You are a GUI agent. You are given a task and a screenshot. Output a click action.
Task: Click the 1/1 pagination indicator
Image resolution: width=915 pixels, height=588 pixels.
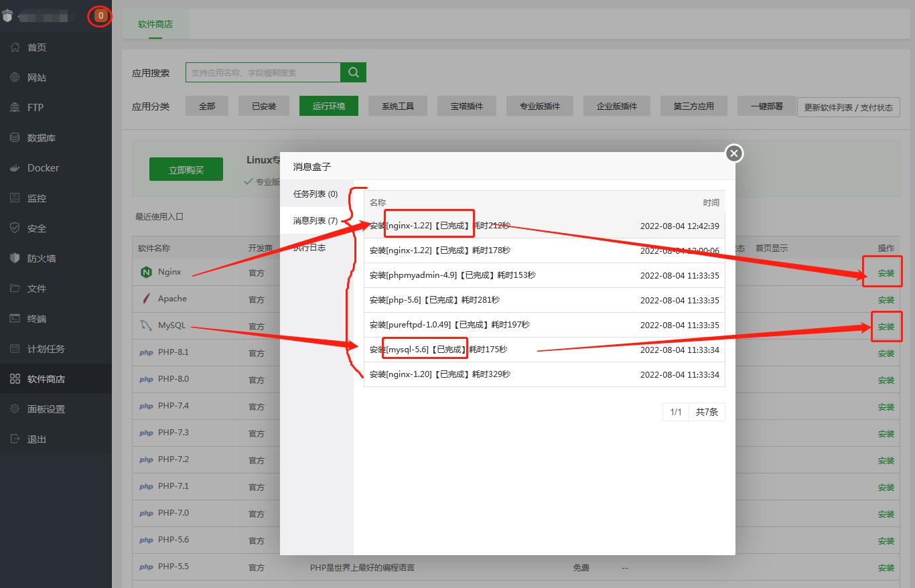[676, 412]
